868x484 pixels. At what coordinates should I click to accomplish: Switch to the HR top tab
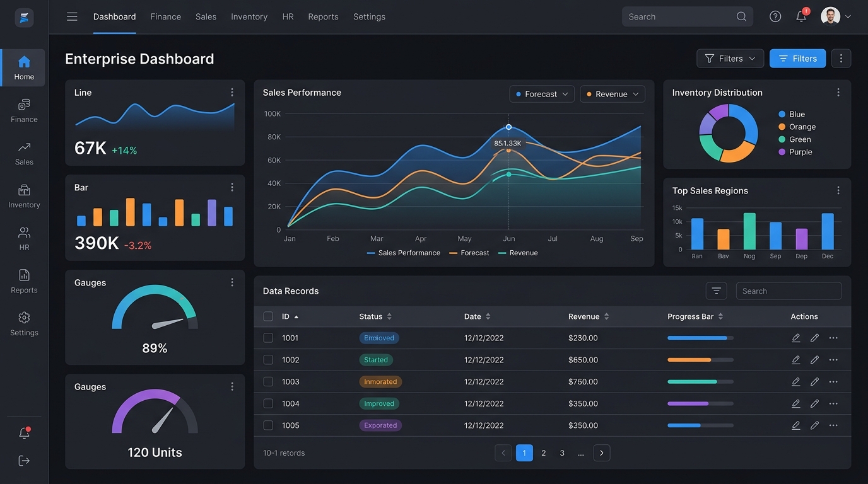click(288, 17)
